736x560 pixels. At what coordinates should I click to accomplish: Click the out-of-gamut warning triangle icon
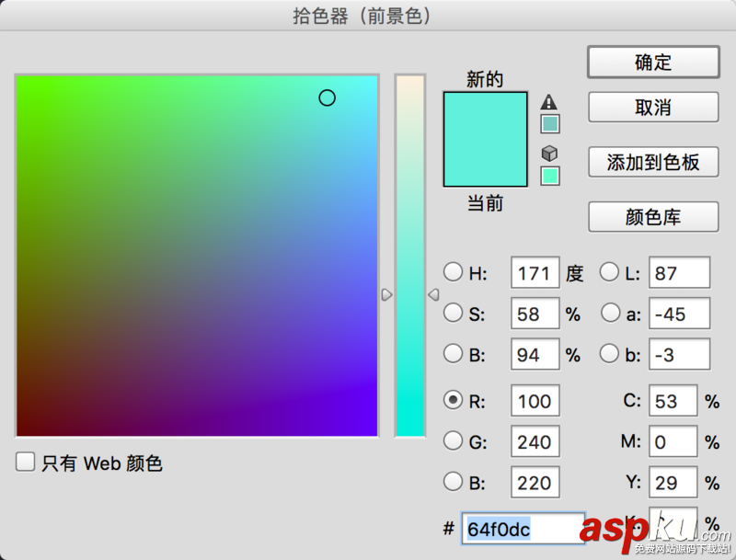(x=548, y=104)
